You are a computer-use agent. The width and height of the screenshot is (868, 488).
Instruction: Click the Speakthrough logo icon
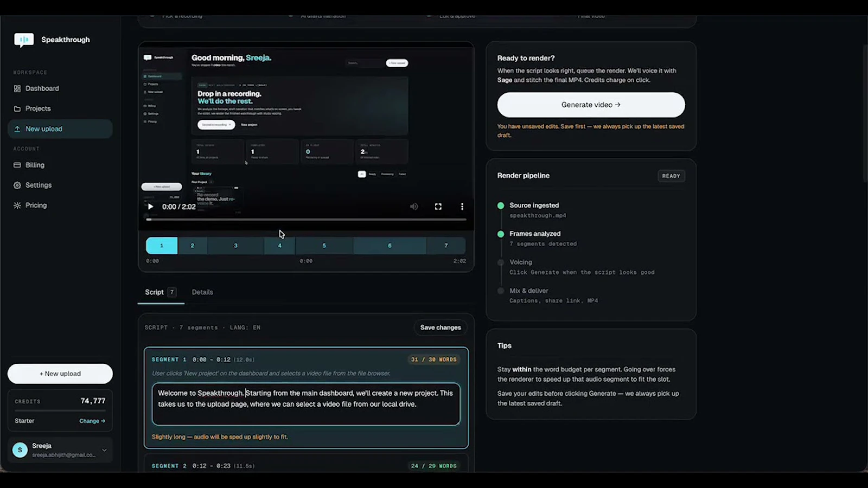pyautogui.click(x=24, y=40)
